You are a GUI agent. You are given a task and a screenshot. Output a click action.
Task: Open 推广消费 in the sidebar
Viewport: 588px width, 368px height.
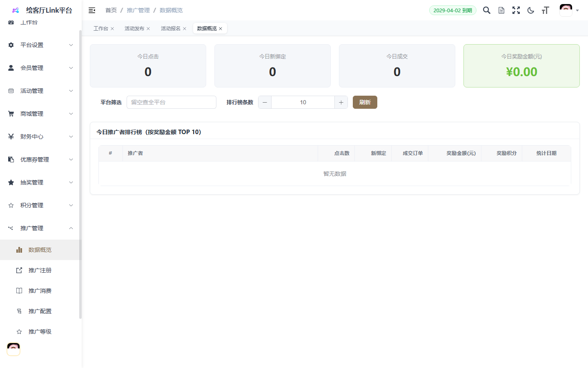point(40,291)
